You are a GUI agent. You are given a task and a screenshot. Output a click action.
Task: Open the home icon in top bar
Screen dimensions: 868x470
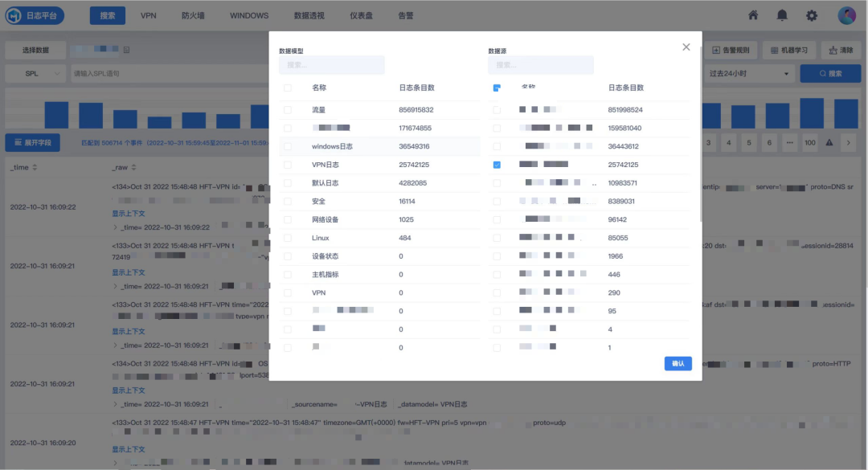click(753, 15)
